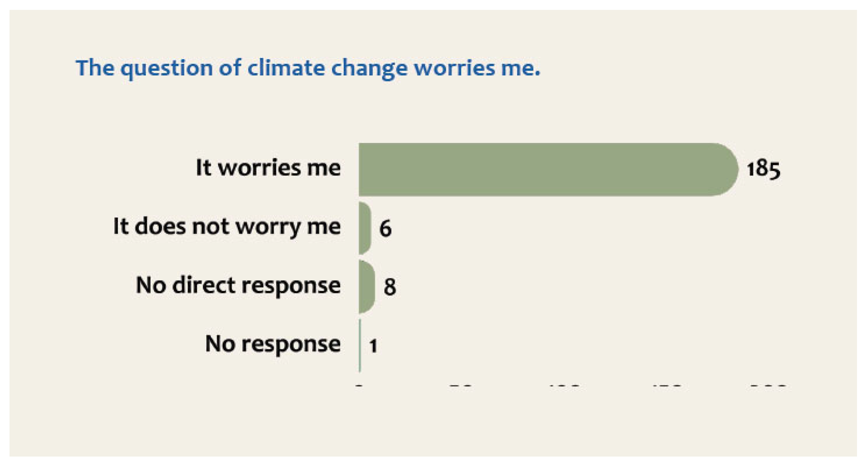The width and height of the screenshot is (868, 469).
Task: Select the "It does not worry me" bar
Action: click(x=365, y=228)
